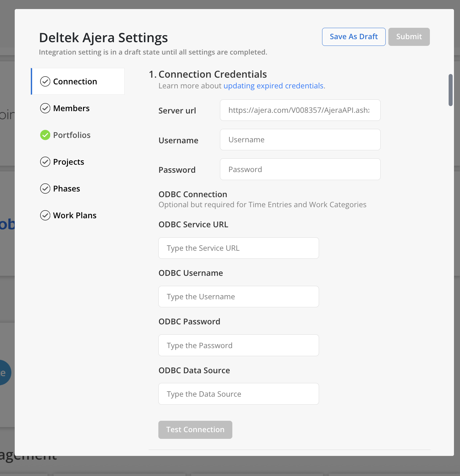Click the ODBC Service URL label
The width and height of the screenshot is (460, 476).
pos(193,224)
